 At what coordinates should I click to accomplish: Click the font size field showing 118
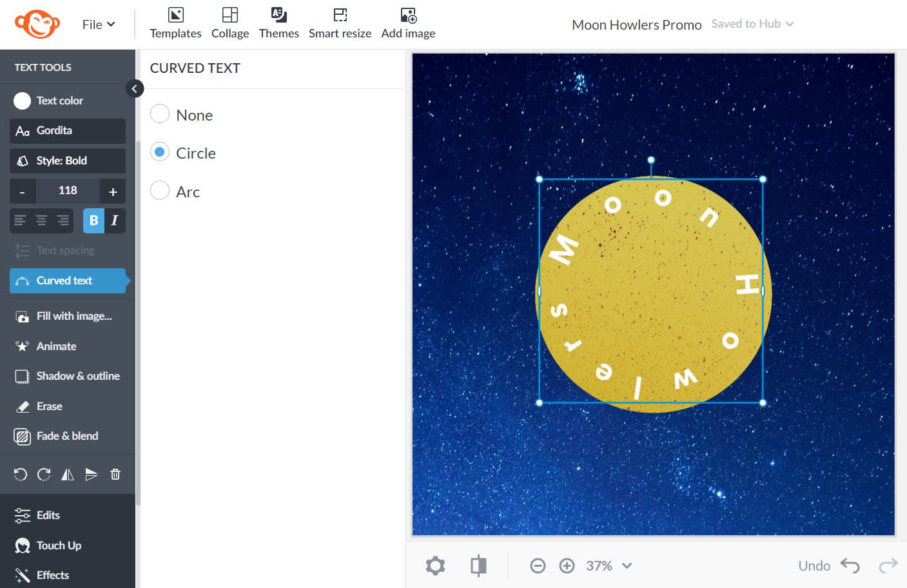click(x=68, y=191)
